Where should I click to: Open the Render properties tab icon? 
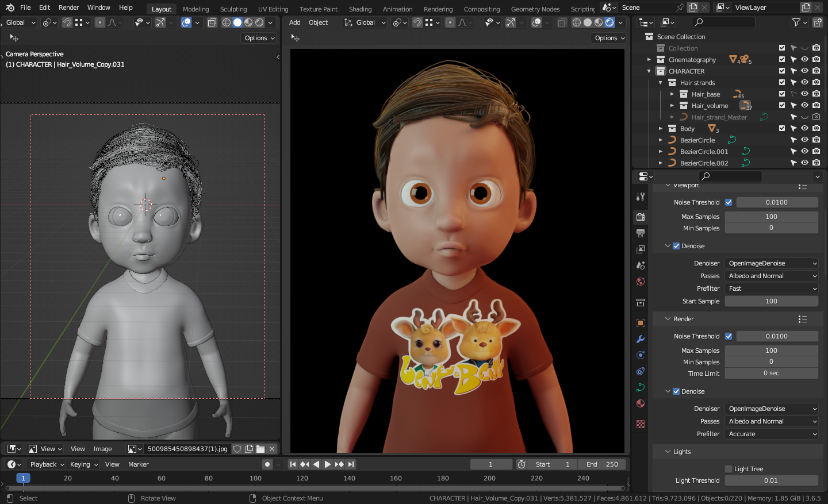click(641, 217)
